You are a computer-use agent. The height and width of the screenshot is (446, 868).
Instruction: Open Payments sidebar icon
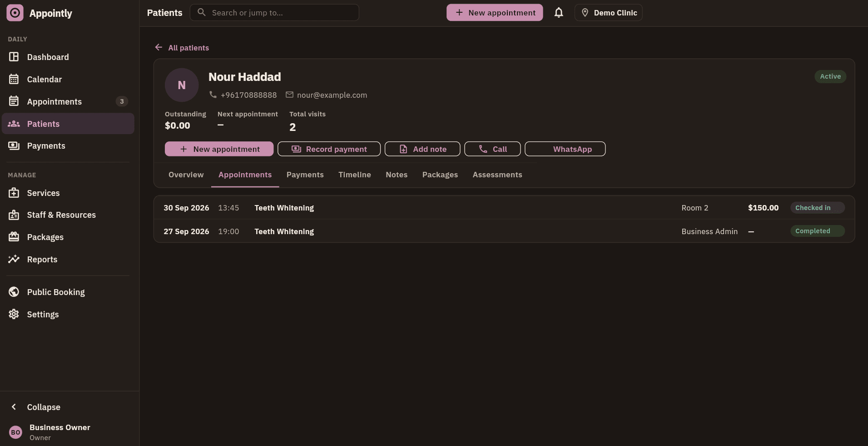pos(14,145)
